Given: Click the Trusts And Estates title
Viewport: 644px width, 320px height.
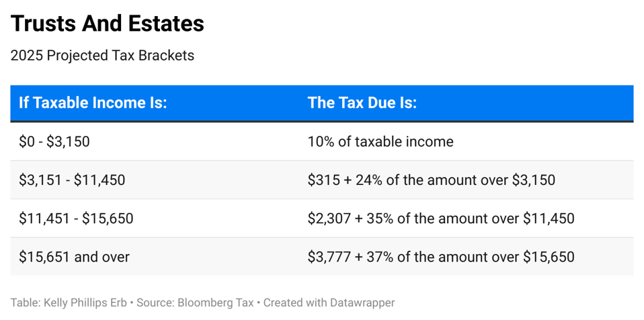Looking at the screenshot, I should (x=108, y=24).
